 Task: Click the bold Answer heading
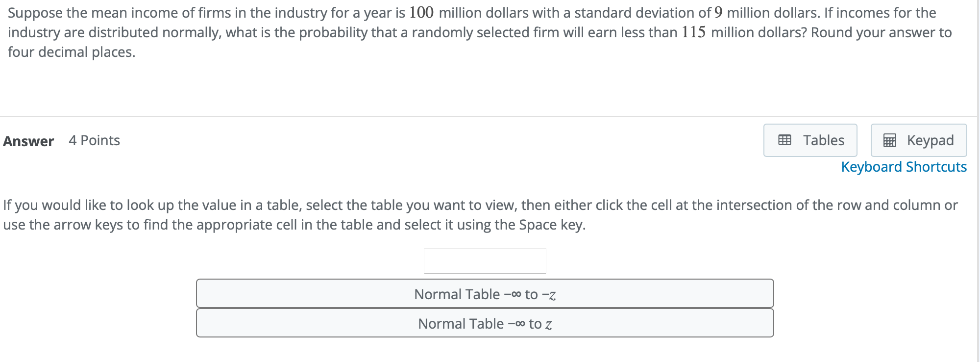[x=28, y=141]
